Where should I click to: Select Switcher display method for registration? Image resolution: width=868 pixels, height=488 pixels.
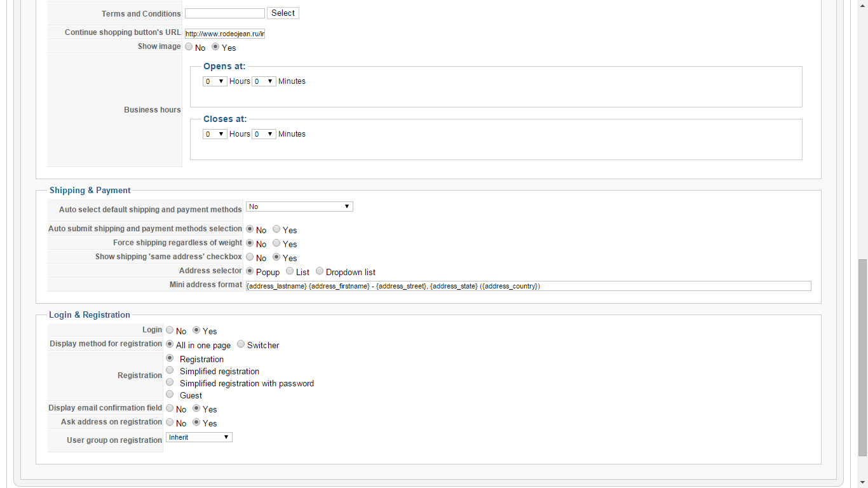coord(241,344)
